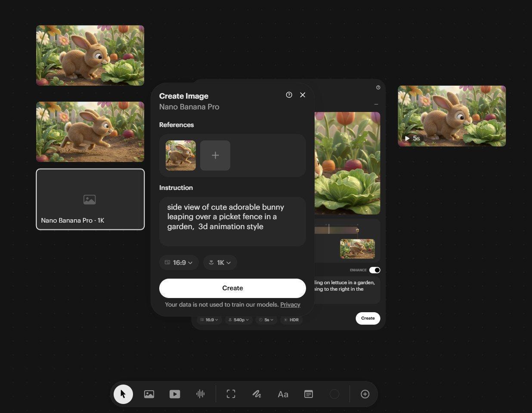Open the video creation tool

click(x=175, y=394)
